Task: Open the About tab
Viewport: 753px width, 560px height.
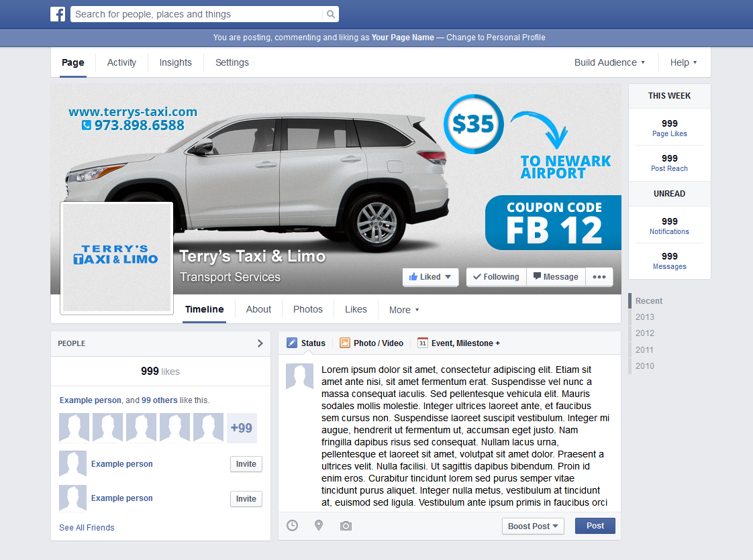Action: click(258, 309)
